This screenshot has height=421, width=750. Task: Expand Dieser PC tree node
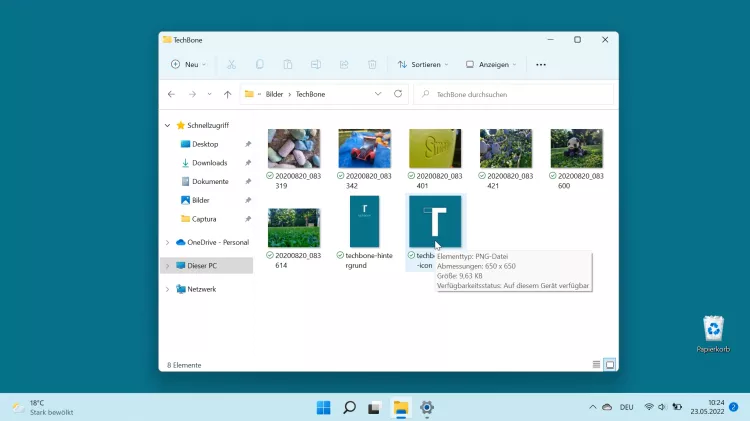click(167, 266)
